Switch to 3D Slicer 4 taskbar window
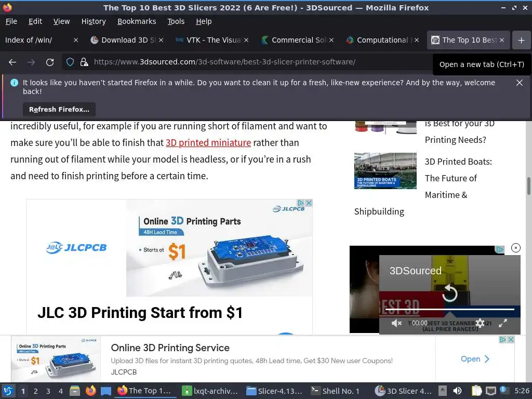The image size is (532, 399). [403, 391]
